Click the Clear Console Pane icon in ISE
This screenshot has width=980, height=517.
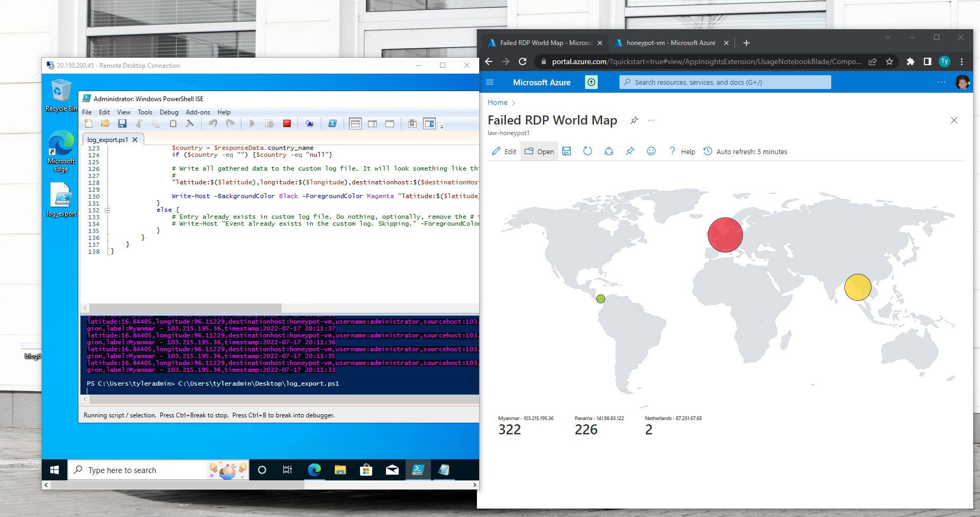pyautogui.click(x=190, y=123)
